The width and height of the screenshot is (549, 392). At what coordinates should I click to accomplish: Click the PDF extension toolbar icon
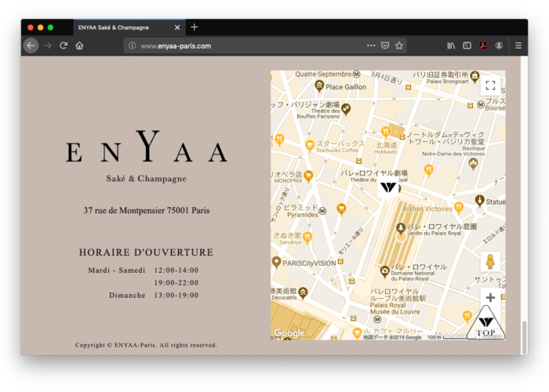[483, 45]
